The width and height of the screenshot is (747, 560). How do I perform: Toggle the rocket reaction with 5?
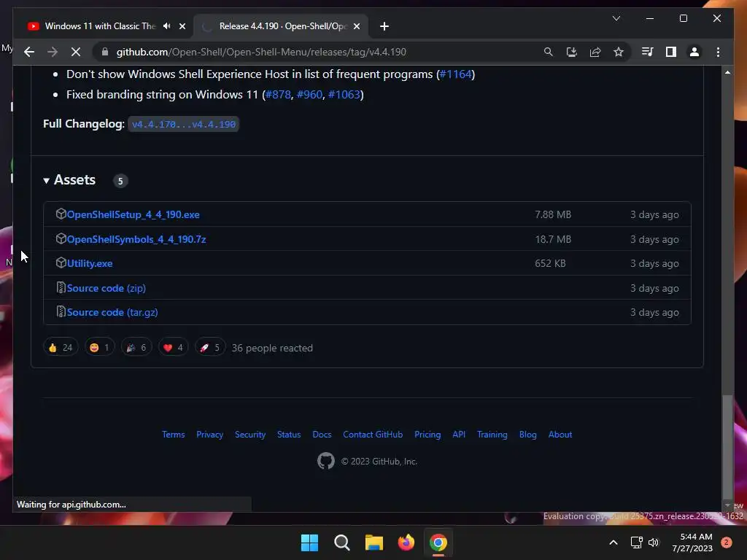click(x=210, y=348)
